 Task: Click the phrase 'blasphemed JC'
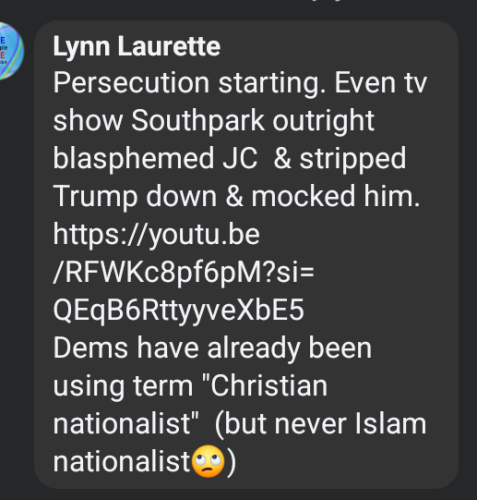point(155,158)
